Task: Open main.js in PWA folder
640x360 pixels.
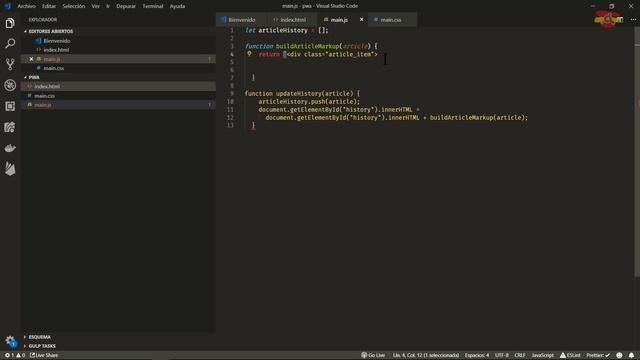Action: pyautogui.click(x=43, y=105)
